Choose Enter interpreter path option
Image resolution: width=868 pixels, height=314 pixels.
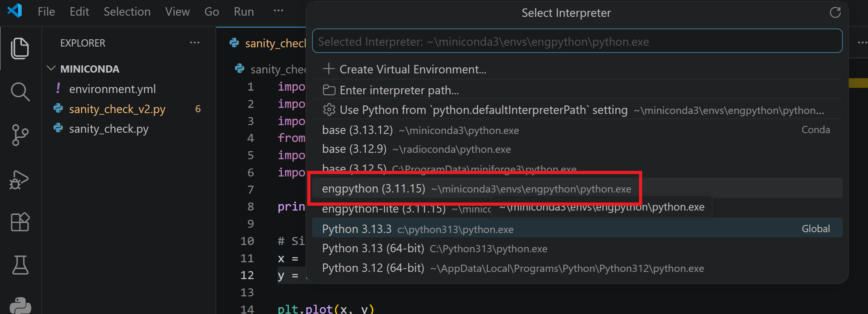pos(577,90)
